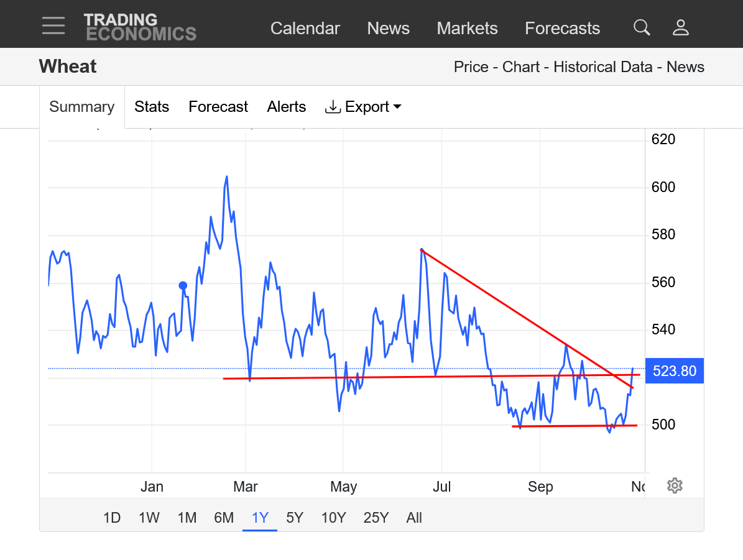
Task: Open the Markets menu item
Action: click(x=467, y=29)
